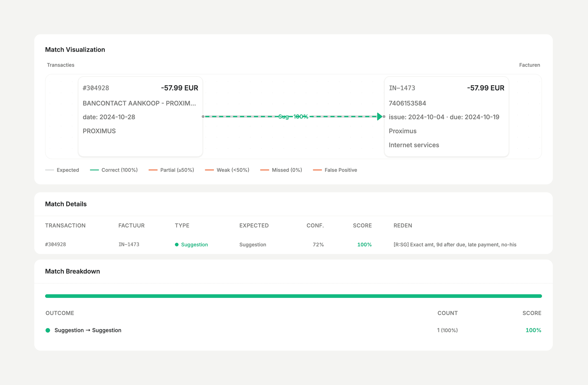The image size is (588, 385).
Task: Select transaction card #304928
Action: tap(140, 116)
